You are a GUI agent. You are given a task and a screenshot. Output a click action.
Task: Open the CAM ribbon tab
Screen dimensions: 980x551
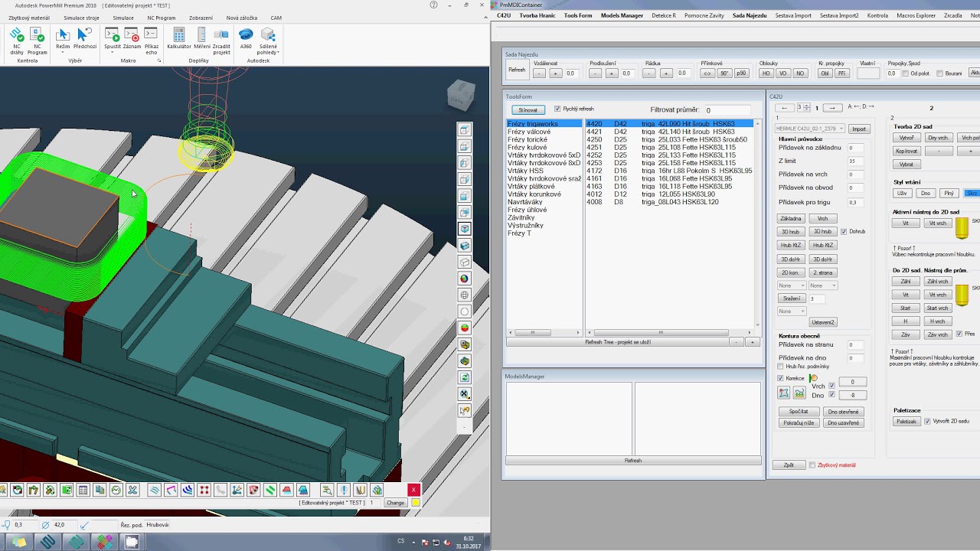[276, 18]
